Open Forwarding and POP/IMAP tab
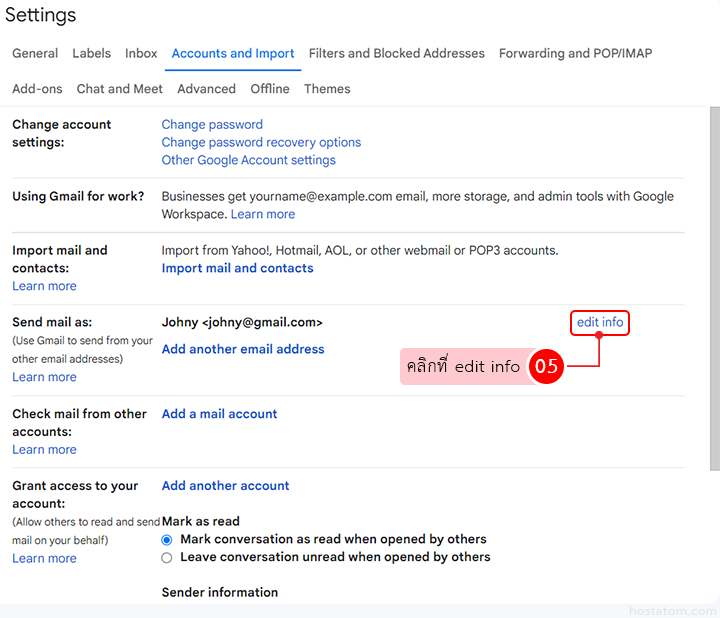The height and width of the screenshot is (618, 720). pyautogui.click(x=575, y=54)
